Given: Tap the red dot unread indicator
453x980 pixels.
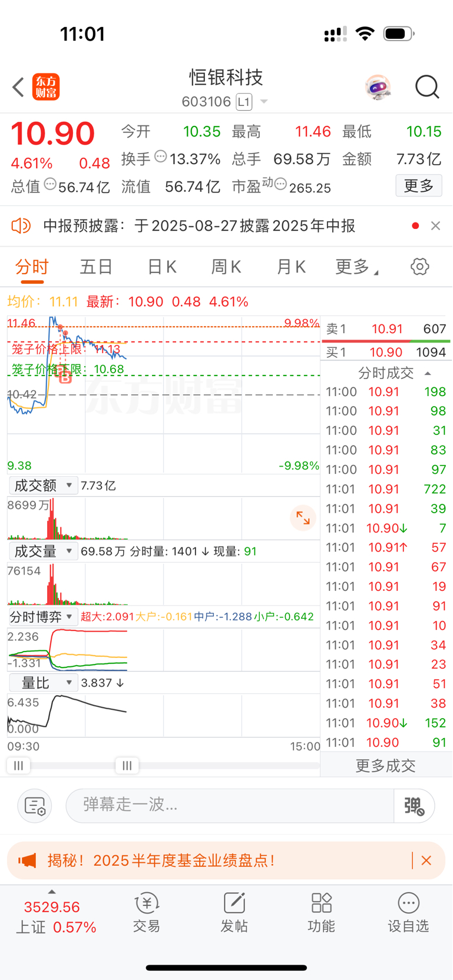Looking at the screenshot, I should pyautogui.click(x=415, y=226).
